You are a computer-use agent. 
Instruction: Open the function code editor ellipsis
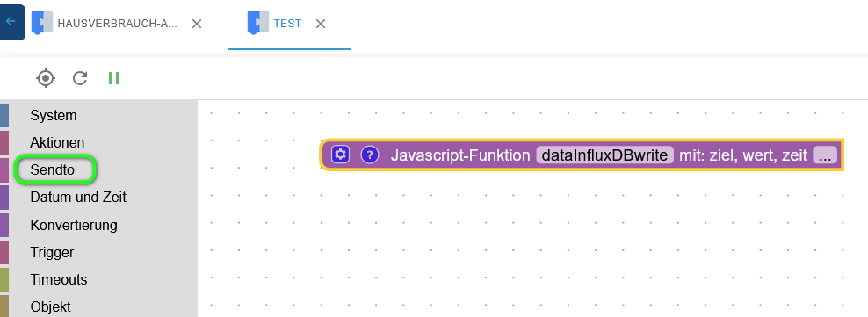click(825, 155)
